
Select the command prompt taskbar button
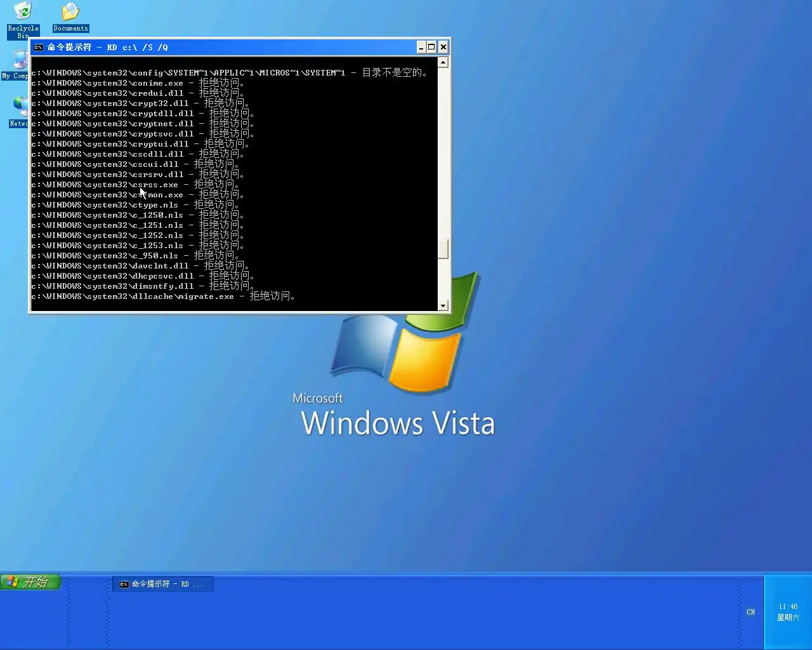[x=163, y=584]
